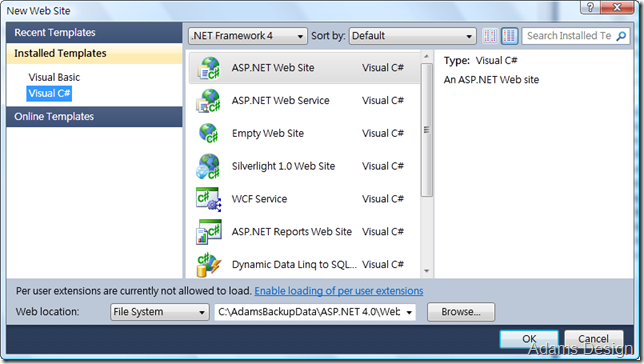Close the New Web Site dialog
Image resolution: width=644 pixels, height=364 pixels.
[617, 7]
